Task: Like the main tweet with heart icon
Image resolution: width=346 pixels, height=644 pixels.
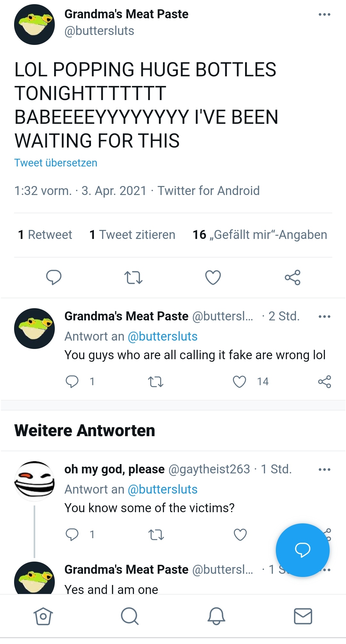Action: click(213, 277)
